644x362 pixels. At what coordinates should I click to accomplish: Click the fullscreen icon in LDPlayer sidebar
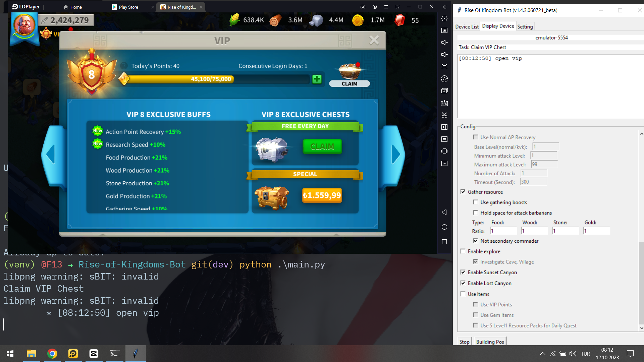444,66
